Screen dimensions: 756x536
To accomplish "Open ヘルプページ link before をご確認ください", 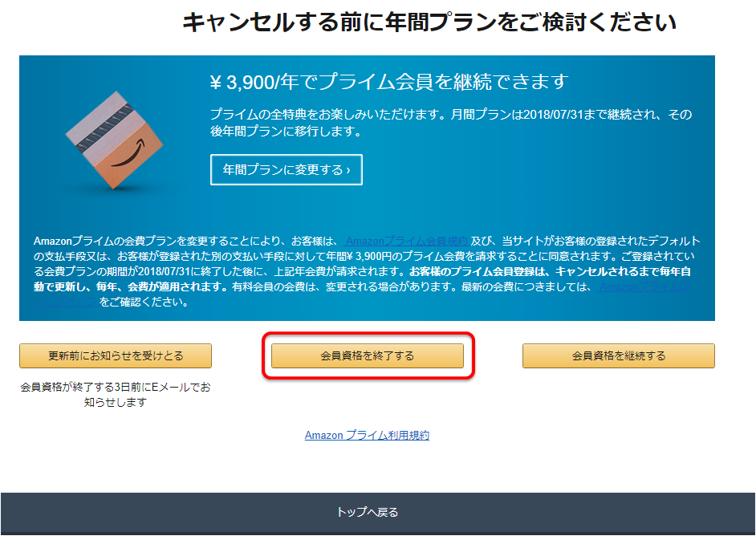I will [x=67, y=303].
